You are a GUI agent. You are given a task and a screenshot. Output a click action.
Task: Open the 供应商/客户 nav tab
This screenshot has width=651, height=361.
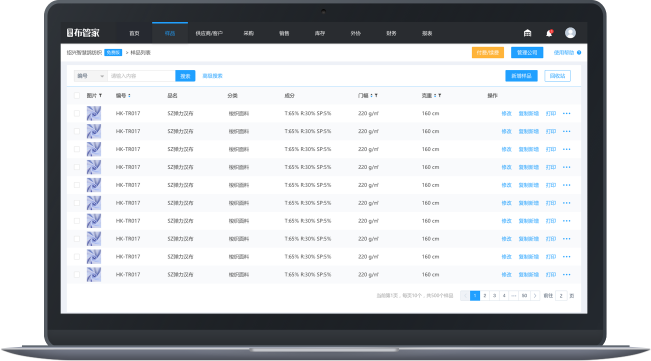pos(209,33)
